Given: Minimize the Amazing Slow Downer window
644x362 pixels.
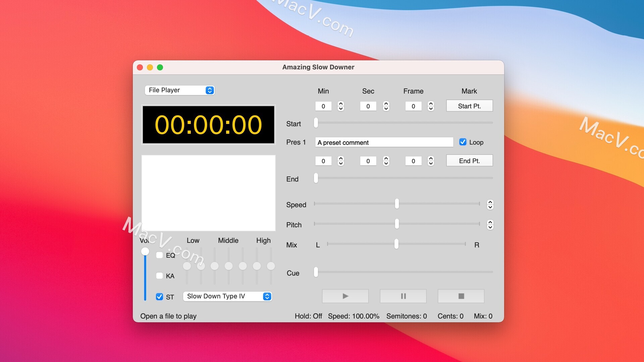Looking at the screenshot, I should tap(150, 67).
